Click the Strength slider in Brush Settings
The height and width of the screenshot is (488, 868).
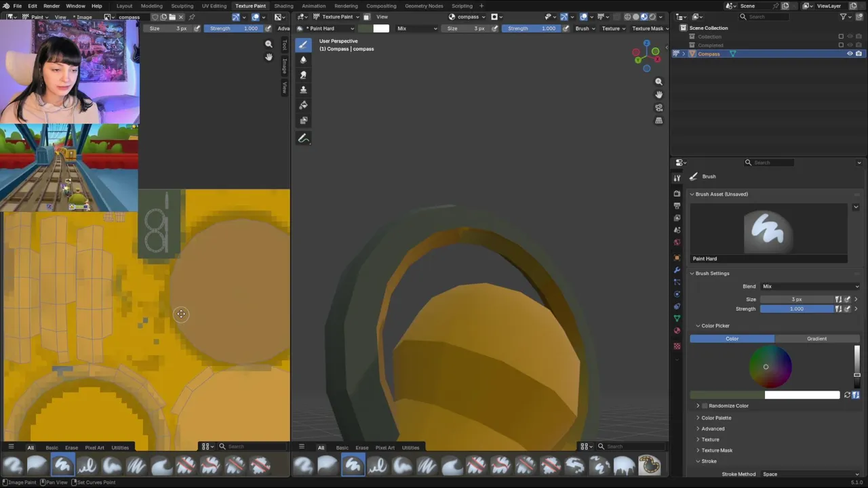click(x=797, y=309)
